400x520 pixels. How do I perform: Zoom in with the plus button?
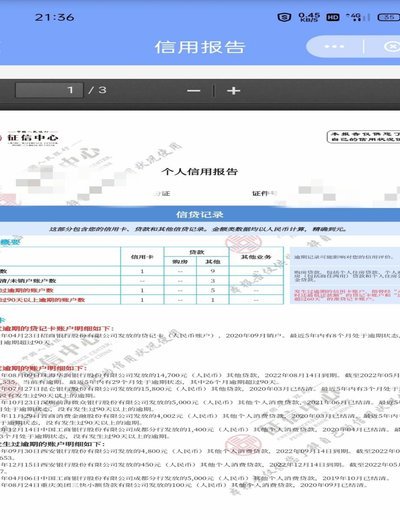[233, 91]
